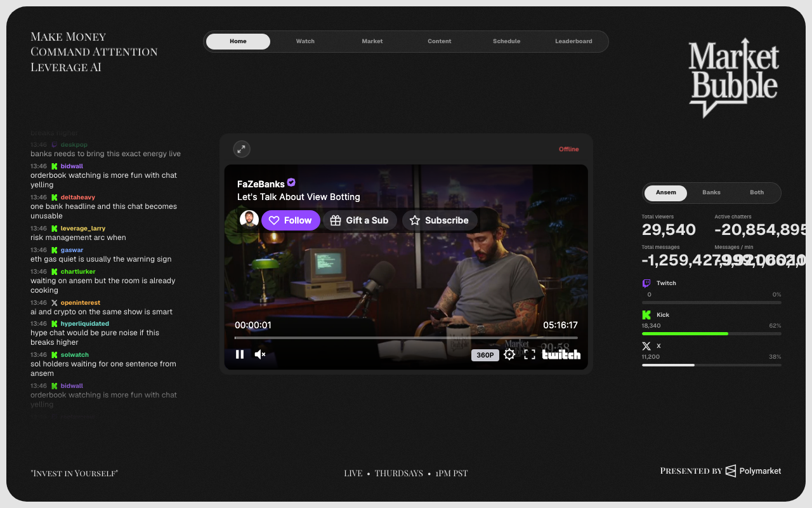Open the 360P quality selector
The width and height of the screenshot is (812, 508).
(x=485, y=355)
